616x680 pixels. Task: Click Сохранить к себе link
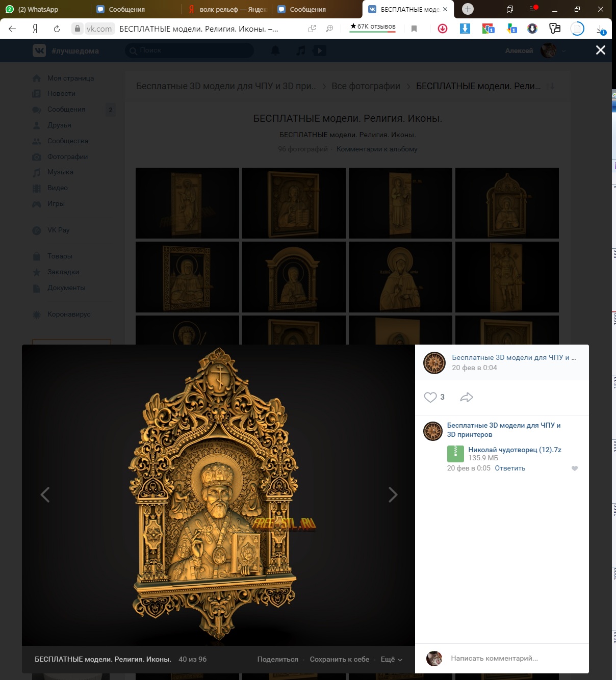coord(339,659)
